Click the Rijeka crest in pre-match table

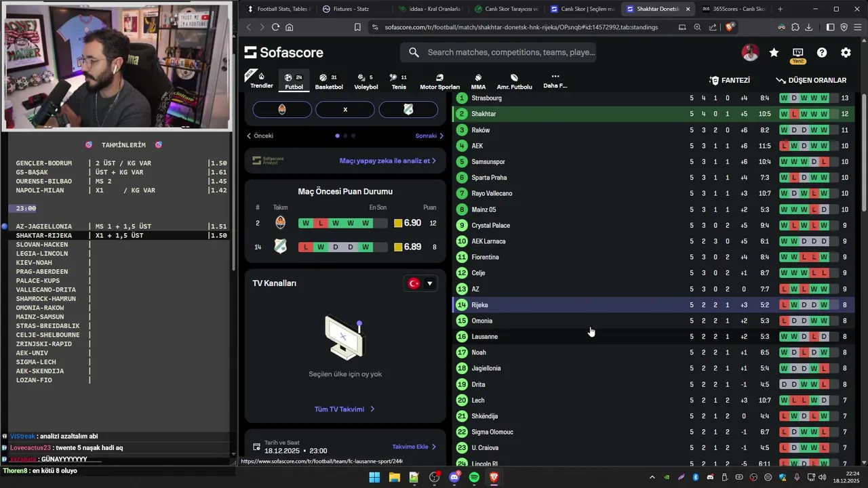tap(280, 247)
